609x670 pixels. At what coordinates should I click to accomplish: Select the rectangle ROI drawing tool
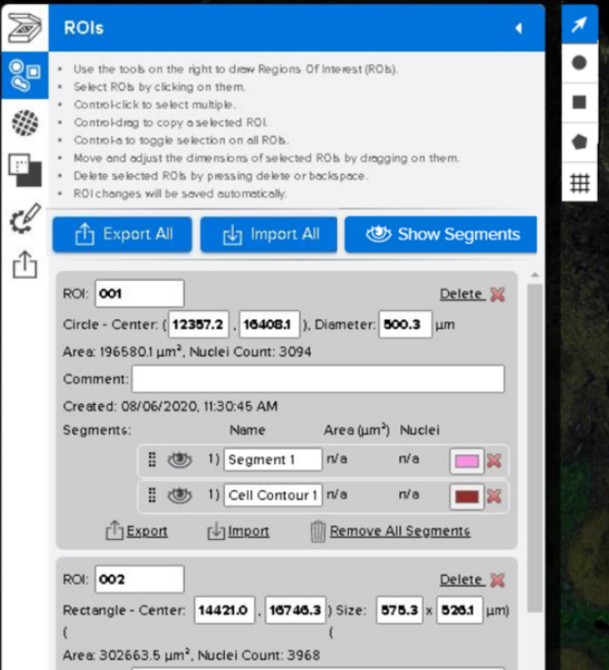coord(579,102)
